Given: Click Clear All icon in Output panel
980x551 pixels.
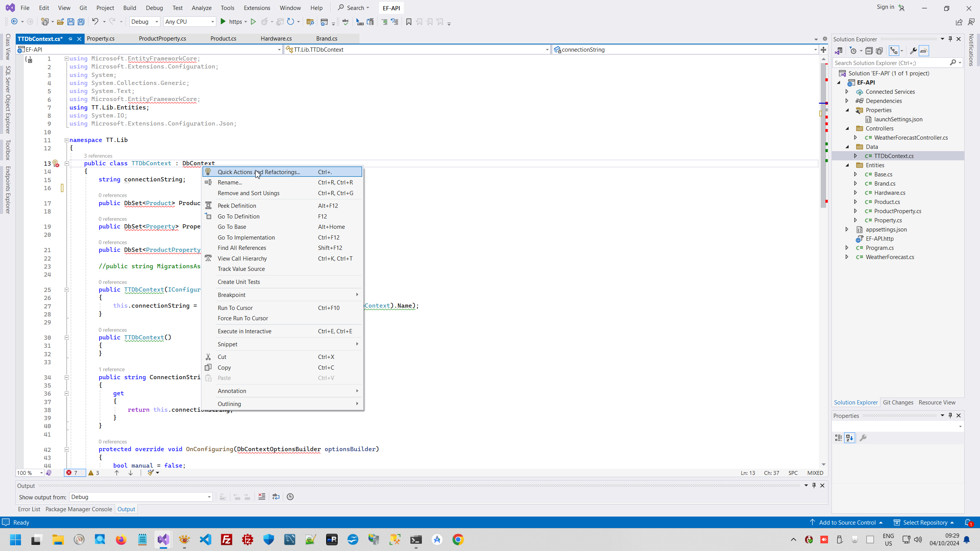Looking at the screenshot, I should tap(262, 497).
